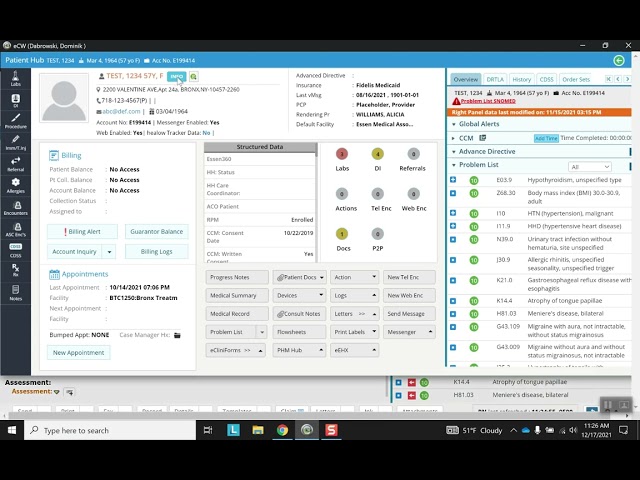Open Progress Notes

coord(237,277)
